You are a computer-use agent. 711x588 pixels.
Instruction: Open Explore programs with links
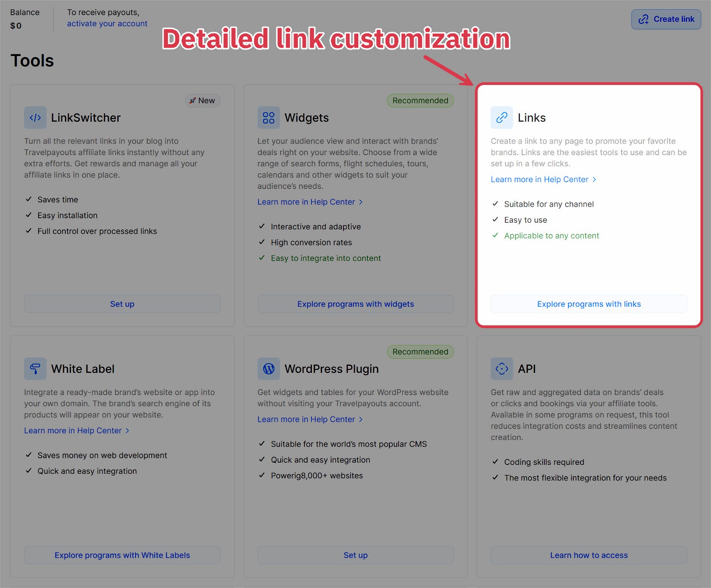[x=589, y=304]
